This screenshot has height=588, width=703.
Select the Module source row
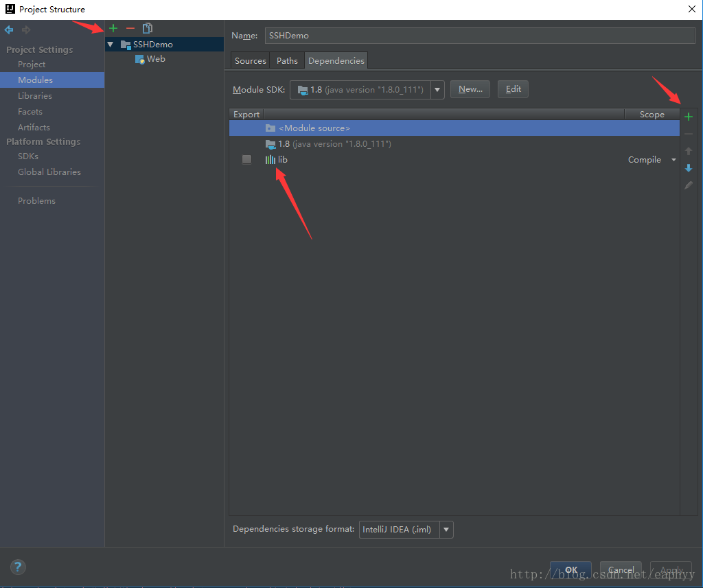click(454, 128)
